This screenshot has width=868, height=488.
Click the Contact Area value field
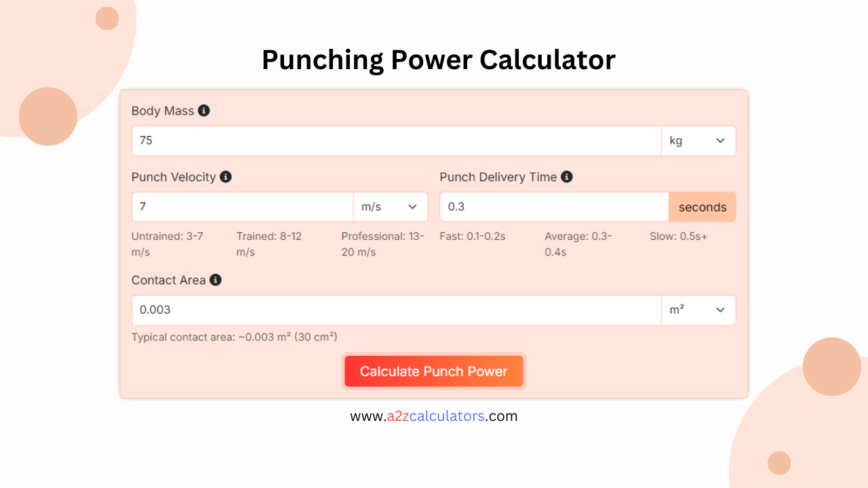coord(396,310)
